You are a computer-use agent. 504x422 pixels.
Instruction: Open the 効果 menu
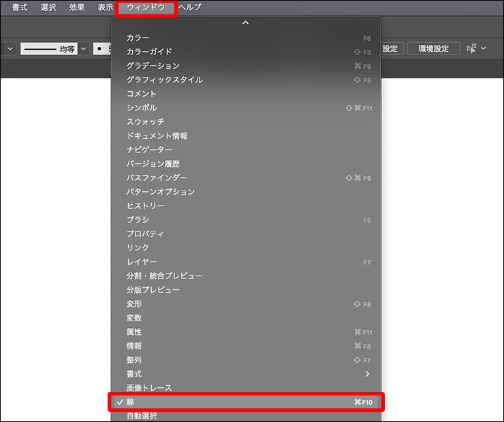[77, 7]
